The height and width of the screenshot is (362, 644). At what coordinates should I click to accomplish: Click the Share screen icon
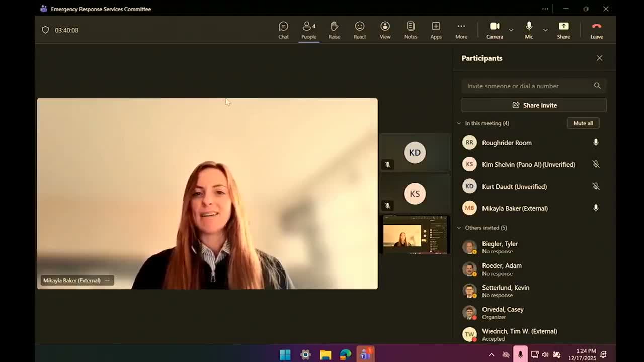point(563,30)
